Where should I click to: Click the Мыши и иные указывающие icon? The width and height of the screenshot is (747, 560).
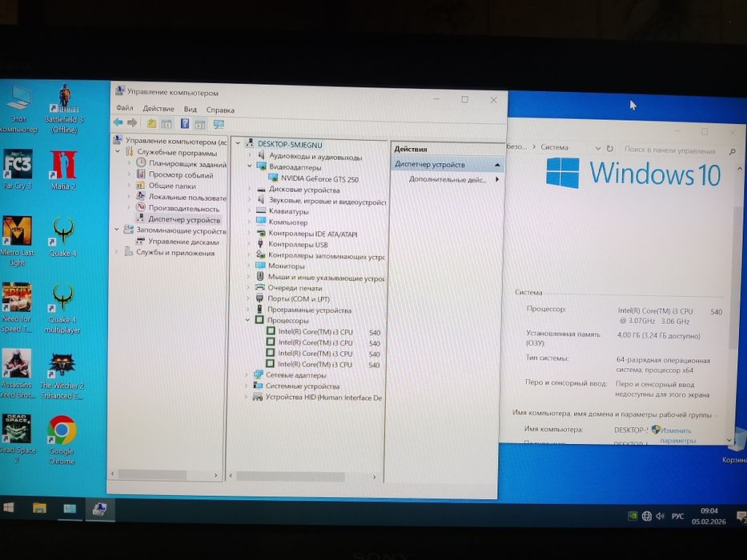pyautogui.click(x=260, y=276)
